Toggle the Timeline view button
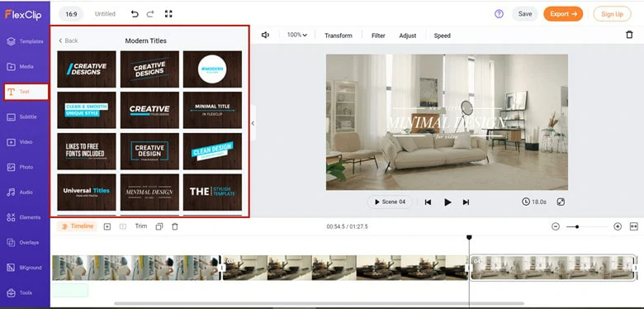The height and width of the screenshot is (309, 644). 77,226
